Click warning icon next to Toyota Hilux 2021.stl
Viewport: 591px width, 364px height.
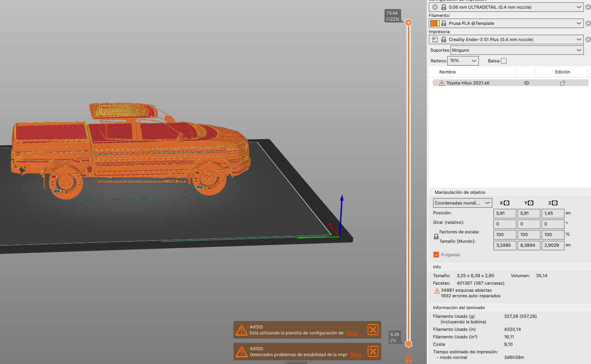pyautogui.click(x=442, y=83)
